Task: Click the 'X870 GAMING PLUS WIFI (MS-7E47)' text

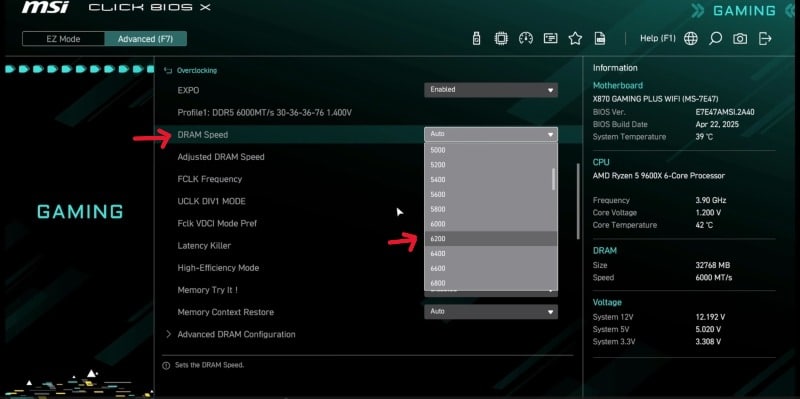Action: coord(656,99)
